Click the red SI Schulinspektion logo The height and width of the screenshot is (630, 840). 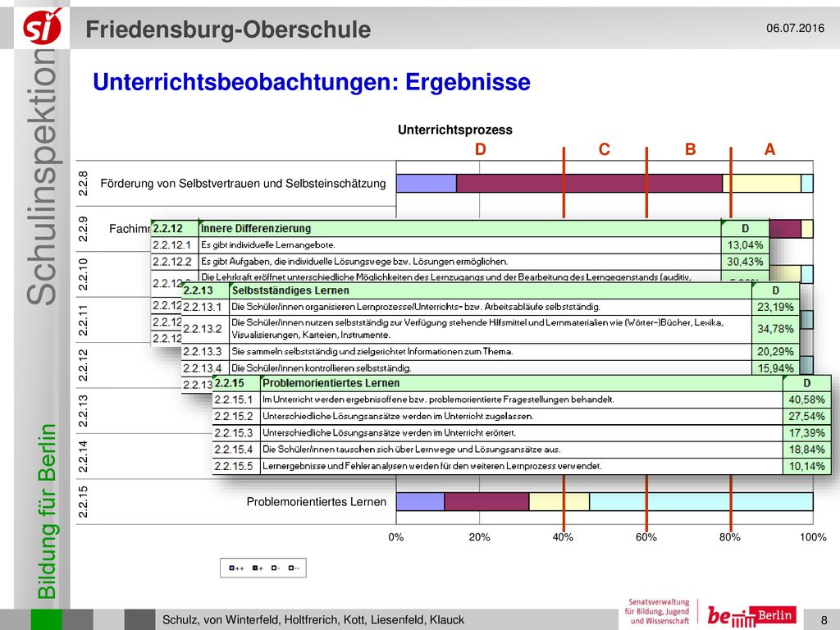[42, 27]
